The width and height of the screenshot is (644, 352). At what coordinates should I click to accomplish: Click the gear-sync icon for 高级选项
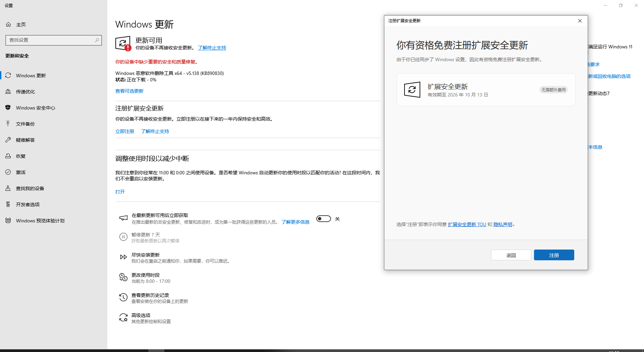(x=123, y=317)
